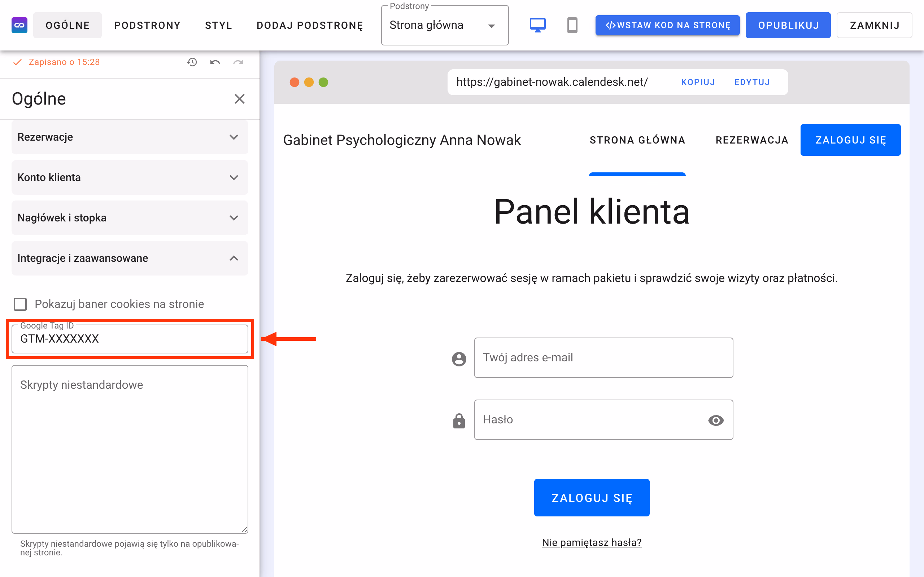Switch to mobile preview icon

coord(572,25)
